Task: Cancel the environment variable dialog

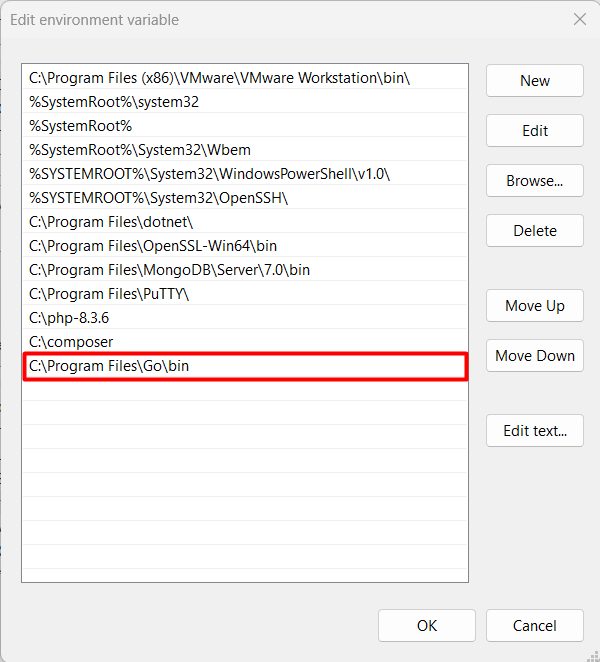Action: point(535,625)
